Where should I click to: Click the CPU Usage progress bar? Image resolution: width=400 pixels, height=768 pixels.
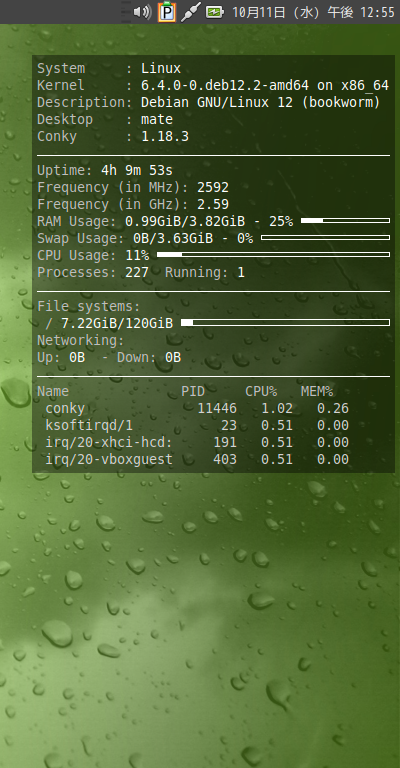tap(273, 255)
